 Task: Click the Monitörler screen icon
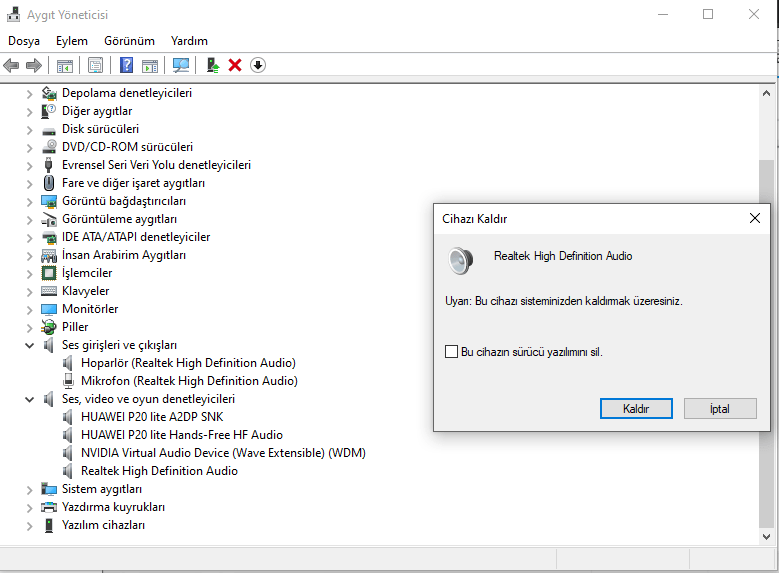click(49, 309)
